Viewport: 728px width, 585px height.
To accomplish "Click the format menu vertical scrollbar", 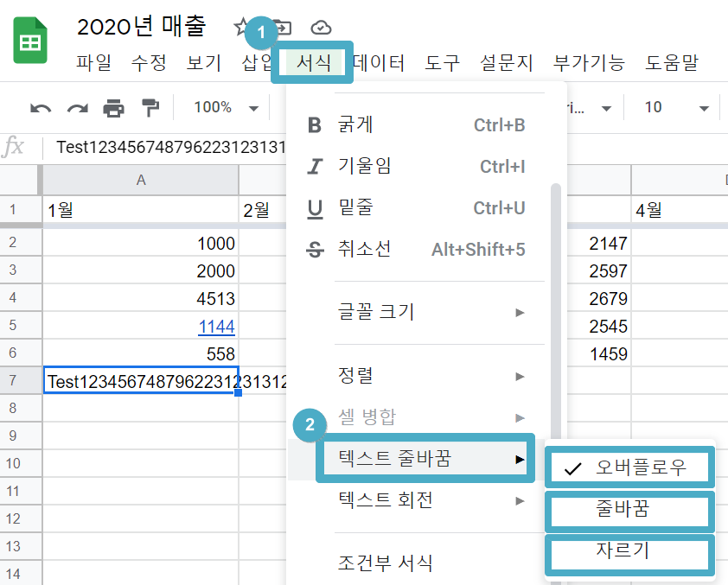I will point(556,311).
